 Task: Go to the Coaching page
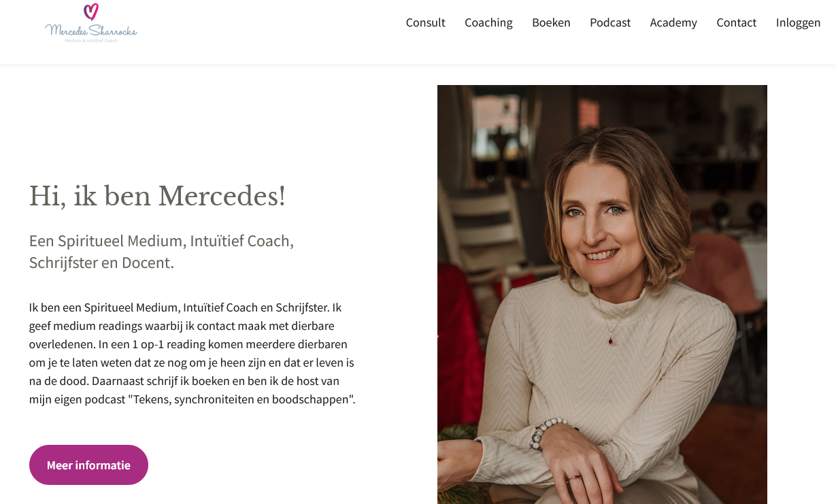coord(488,22)
